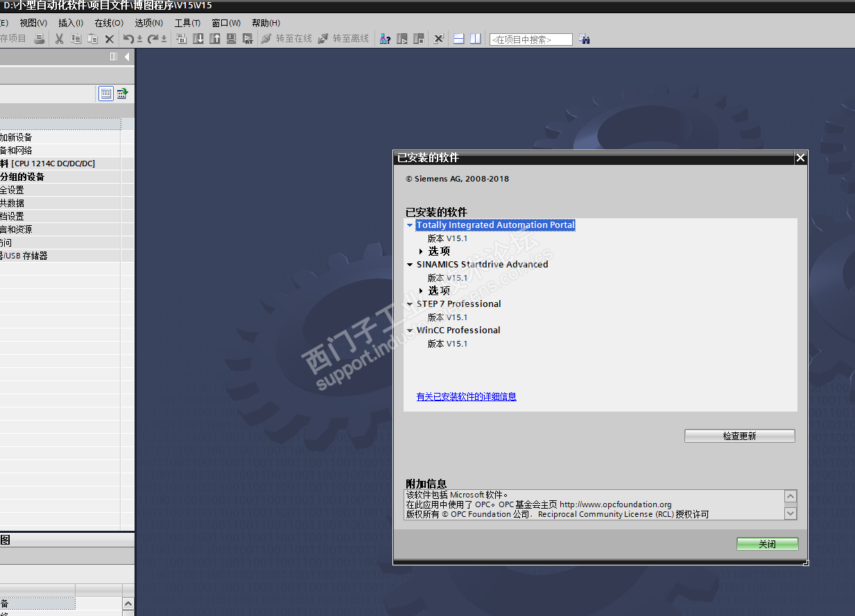Screen dimensions: 855x616
Task: Collapse the project tree panel arrow
Action: pos(127,57)
